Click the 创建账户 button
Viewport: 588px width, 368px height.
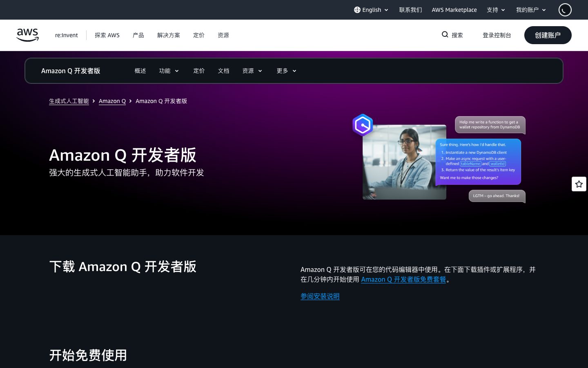[x=548, y=35]
